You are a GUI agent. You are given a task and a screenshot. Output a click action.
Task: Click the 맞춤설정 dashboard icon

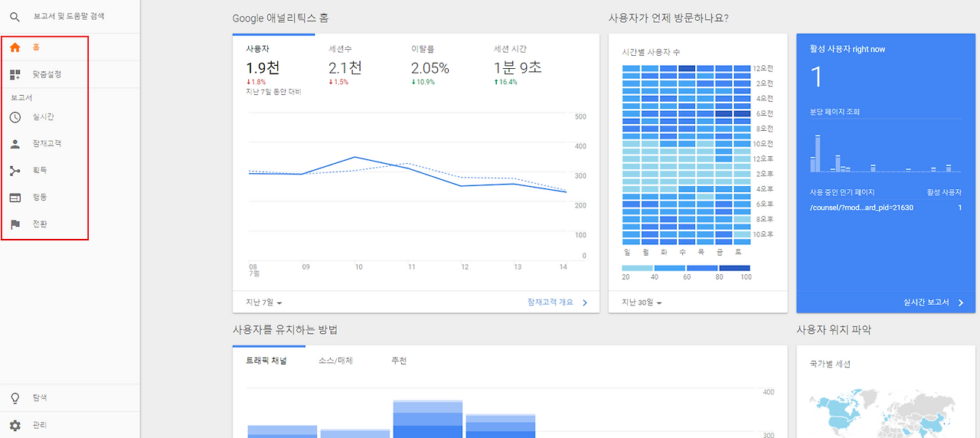tap(15, 74)
